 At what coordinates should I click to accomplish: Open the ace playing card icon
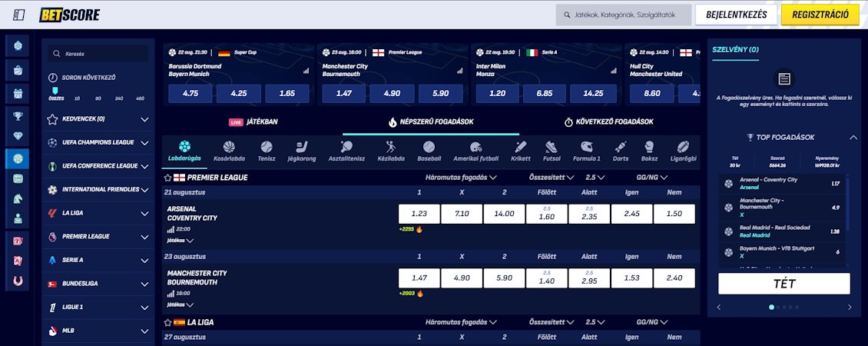17,261
